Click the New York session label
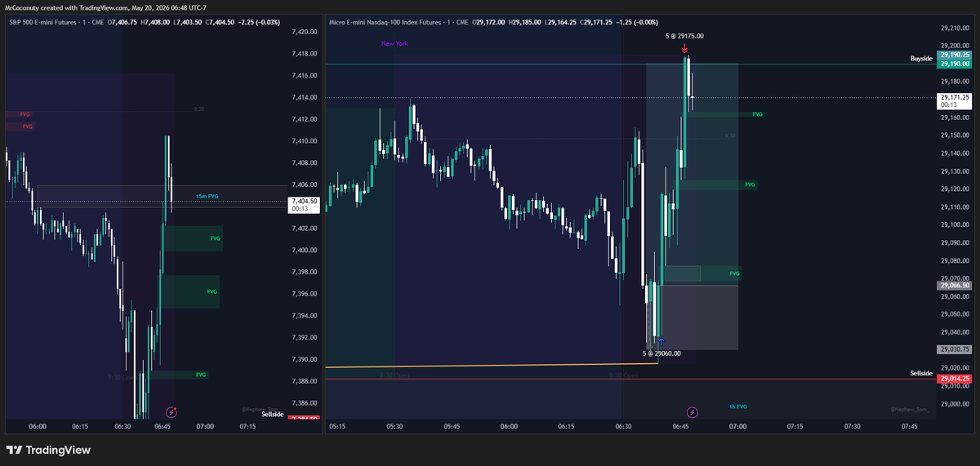 click(x=395, y=43)
